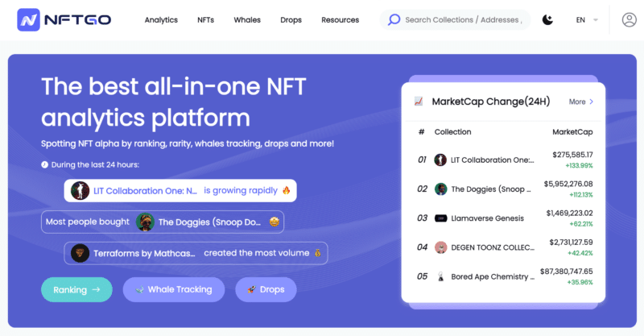Click the Collection column header
This screenshot has width=644, height=336.
(x=452, y=132)
